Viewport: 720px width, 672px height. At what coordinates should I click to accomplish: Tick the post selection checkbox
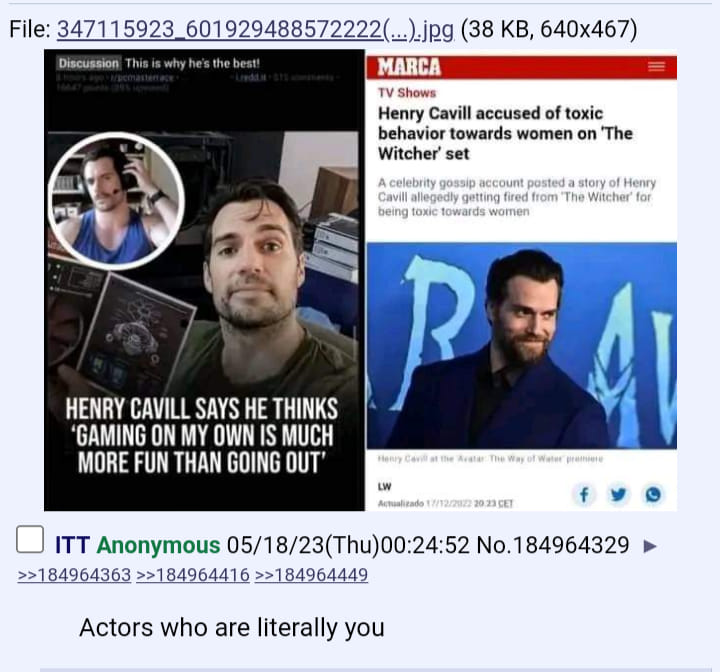pyautogui.click(x=30, y=539)
